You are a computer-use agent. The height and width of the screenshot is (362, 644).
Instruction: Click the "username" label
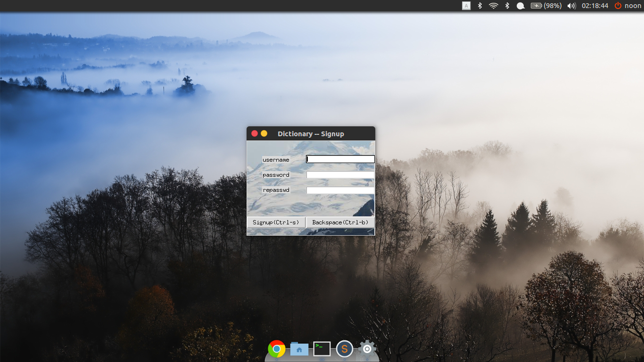click(x=276, y=160)
